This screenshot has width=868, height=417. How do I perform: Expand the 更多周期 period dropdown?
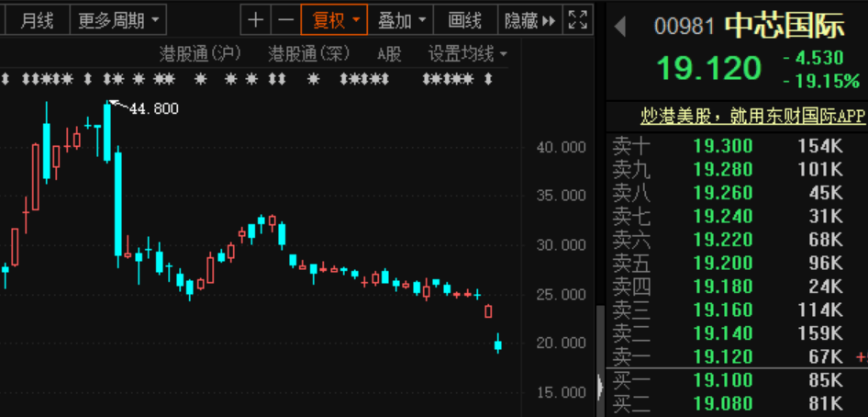118,20
